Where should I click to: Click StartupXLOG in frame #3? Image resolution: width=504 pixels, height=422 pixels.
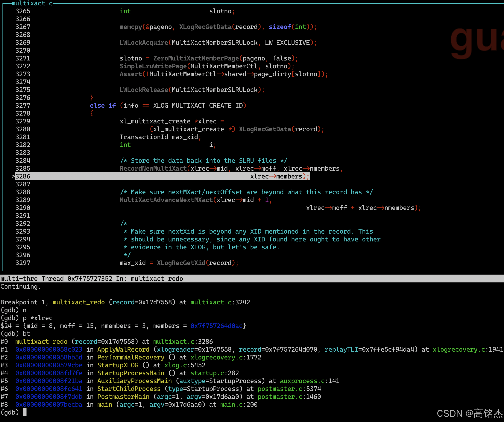(x=118, y=365)
